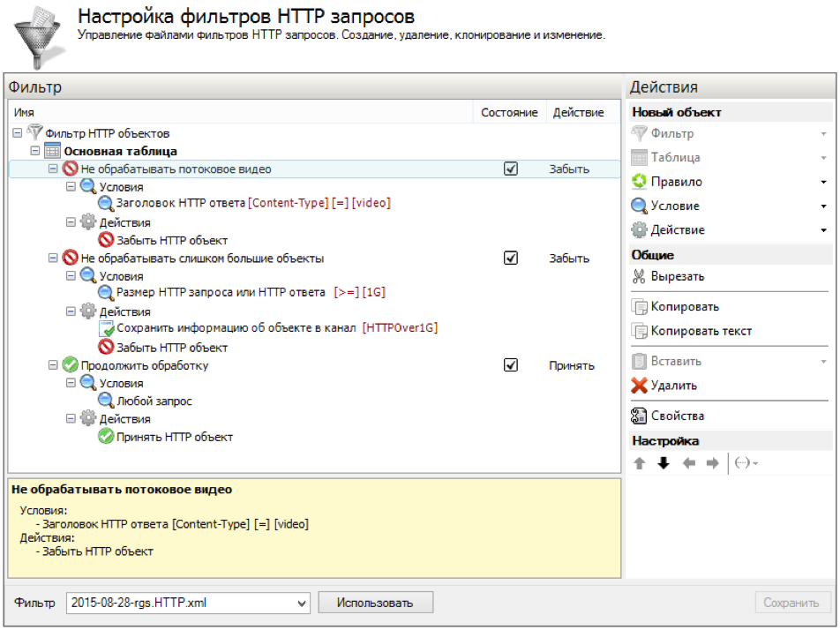Collapse the 'Основная таблица' tree node

36,152
